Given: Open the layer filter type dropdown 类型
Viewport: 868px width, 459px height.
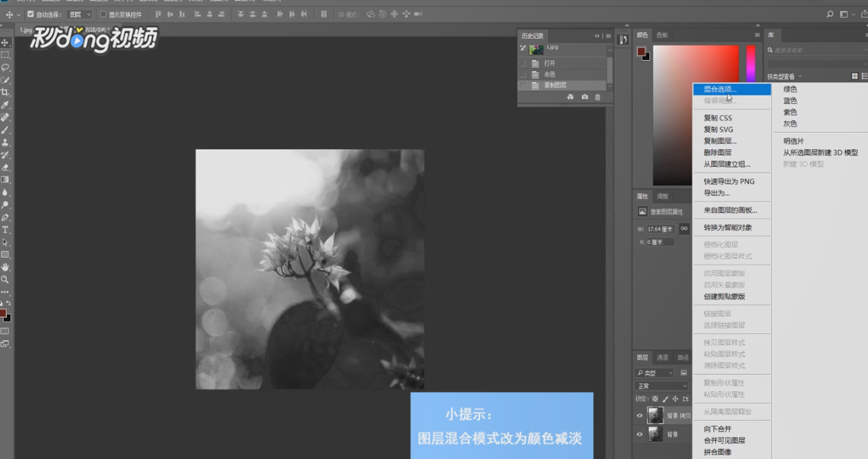Looking at the screenshot, I should (x=654, y=372).
